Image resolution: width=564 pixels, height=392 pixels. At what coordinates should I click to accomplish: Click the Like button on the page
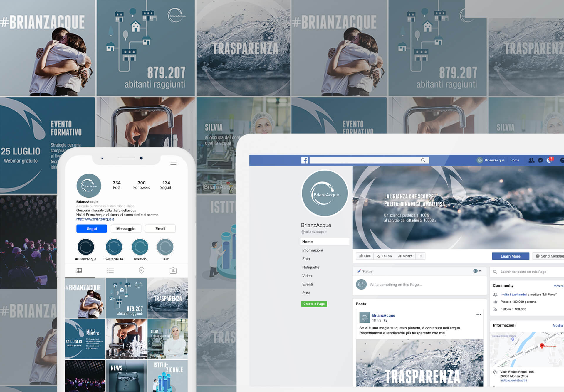click(365, 256)
